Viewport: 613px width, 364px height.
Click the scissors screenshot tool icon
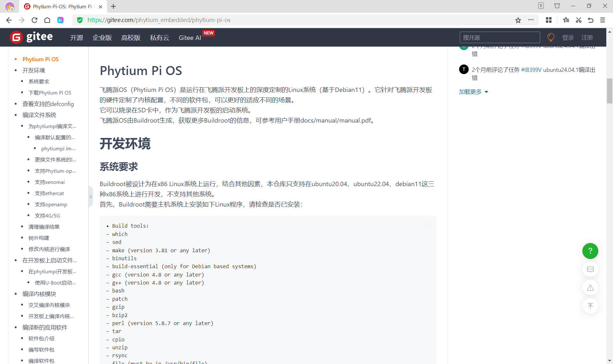[579, 20]
